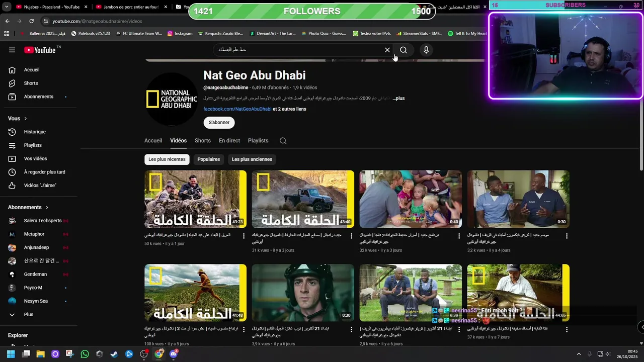Filter by Les plus anciennes

(252, 159)
